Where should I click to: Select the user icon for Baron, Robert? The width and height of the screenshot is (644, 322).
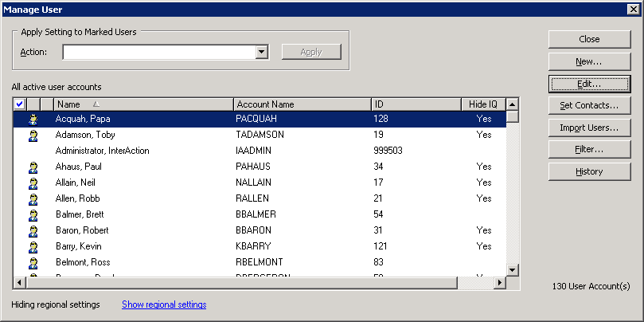click(33, 230)
